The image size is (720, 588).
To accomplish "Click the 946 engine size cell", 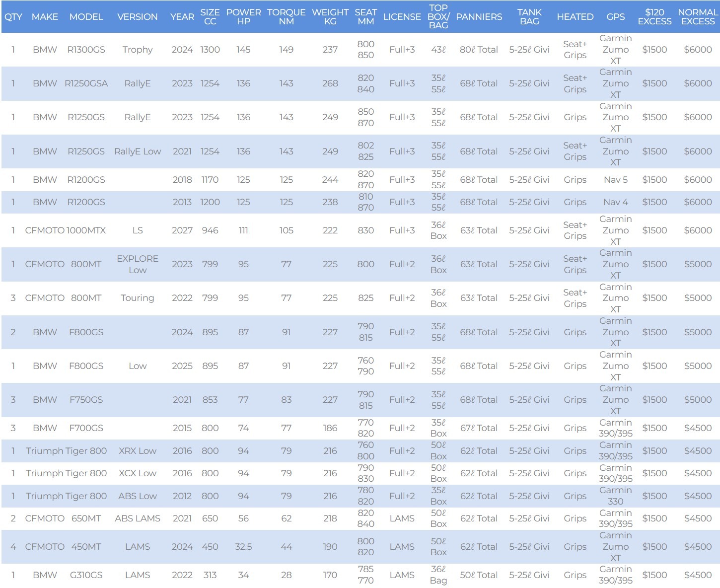I will point(210,230).
